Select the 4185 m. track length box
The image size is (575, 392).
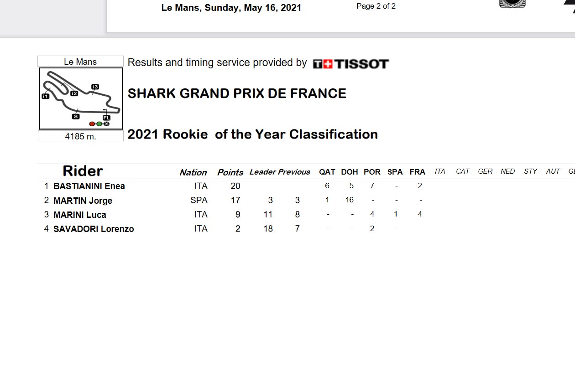coord(80,136)
